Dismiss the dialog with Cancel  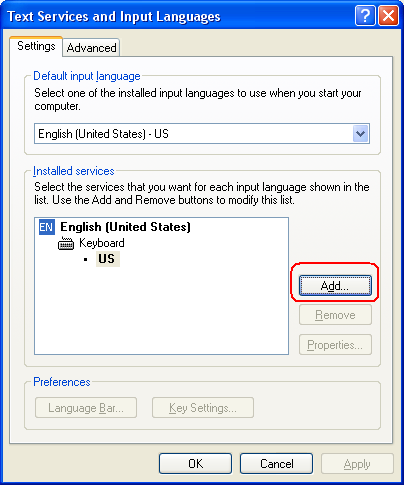276,464
